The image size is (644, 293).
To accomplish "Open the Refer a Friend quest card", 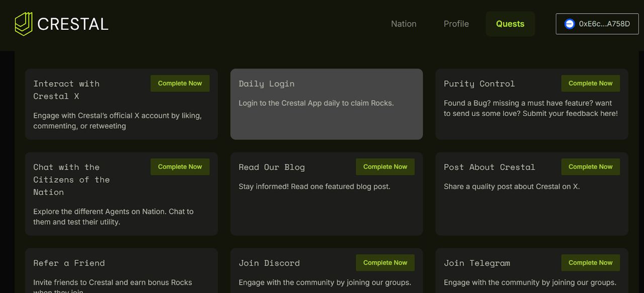I will 121,270.
